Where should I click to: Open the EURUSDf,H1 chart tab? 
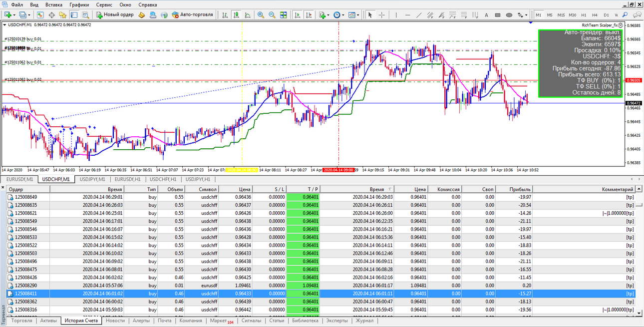[x=127, y=179]
